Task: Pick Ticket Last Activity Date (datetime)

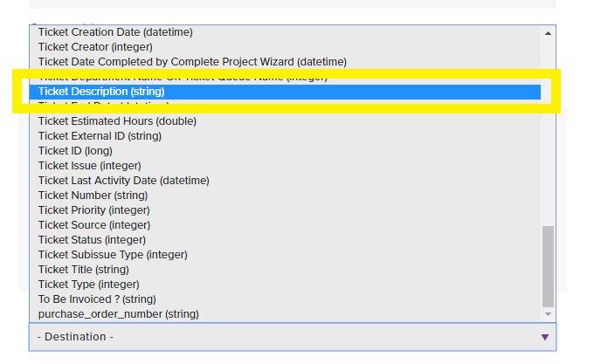Action: coord(123,181)
